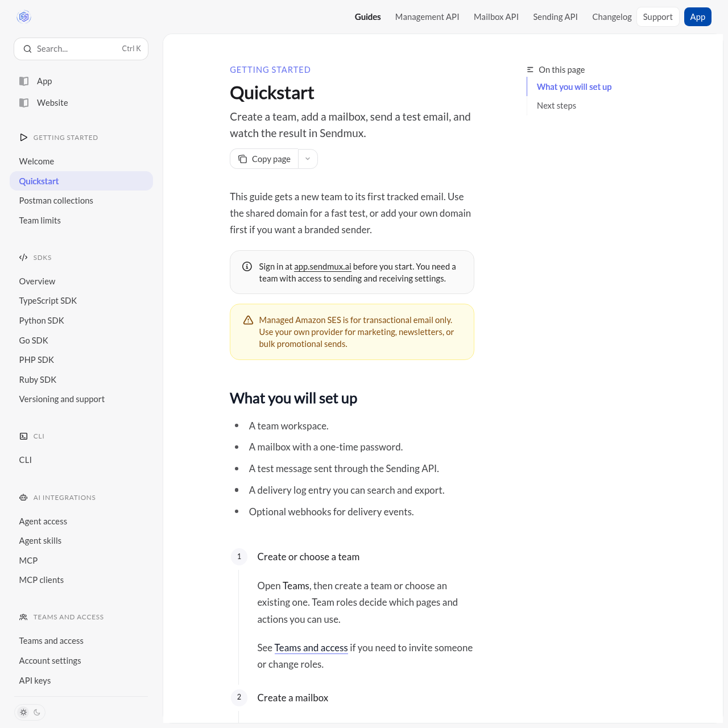Click the Create a mailbox step title
This screenshot has height=728, width=728.
tap(293, 698)
